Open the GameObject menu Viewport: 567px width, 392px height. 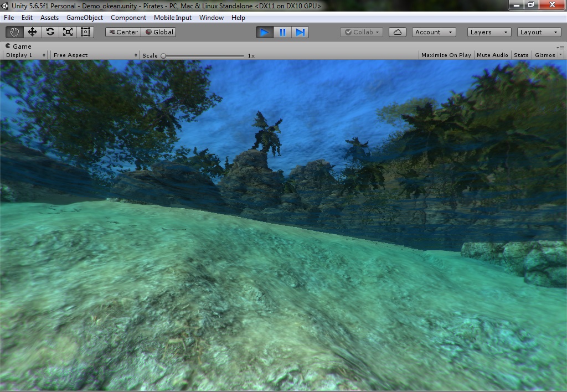pos(85,18)
